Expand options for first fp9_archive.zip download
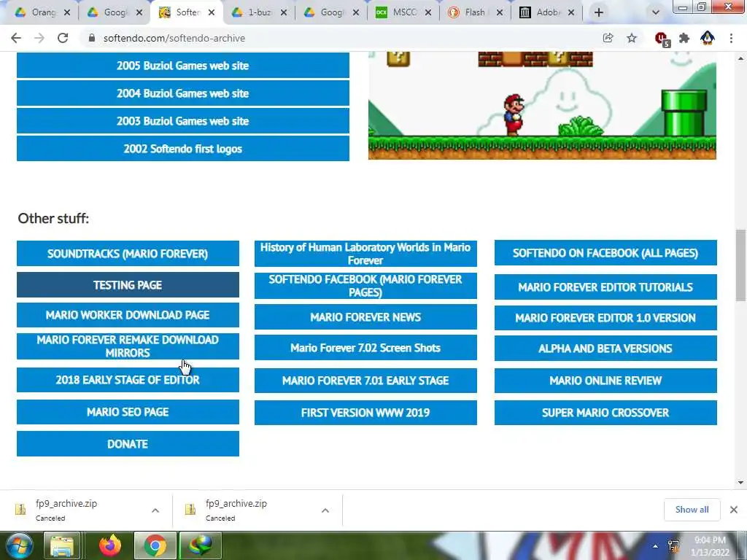Viewport: 747px width, 560px height. pyautogui.click(x=155, y=510)
